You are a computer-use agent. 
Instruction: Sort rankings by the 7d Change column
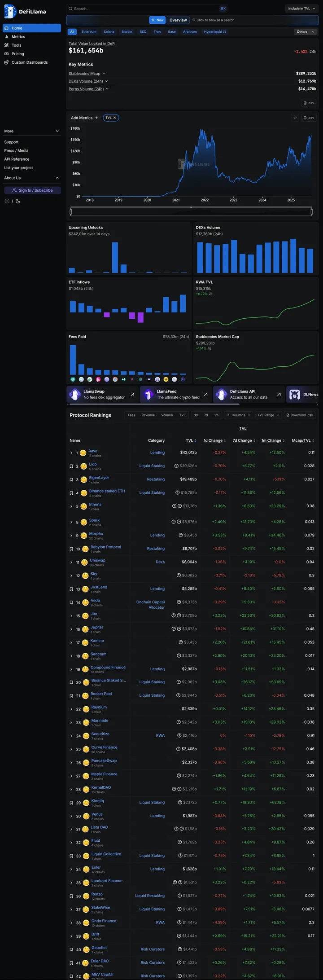[244, 440]
